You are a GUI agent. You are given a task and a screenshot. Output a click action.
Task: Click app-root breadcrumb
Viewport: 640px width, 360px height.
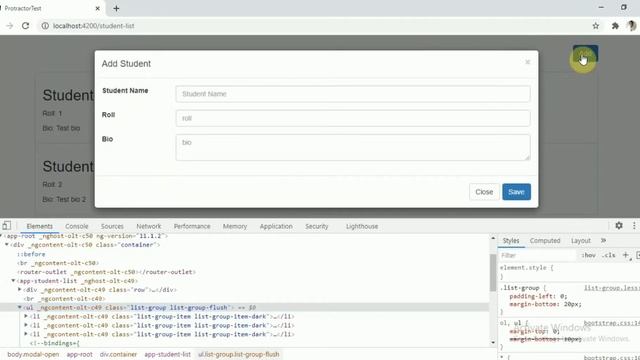(80, 354)
